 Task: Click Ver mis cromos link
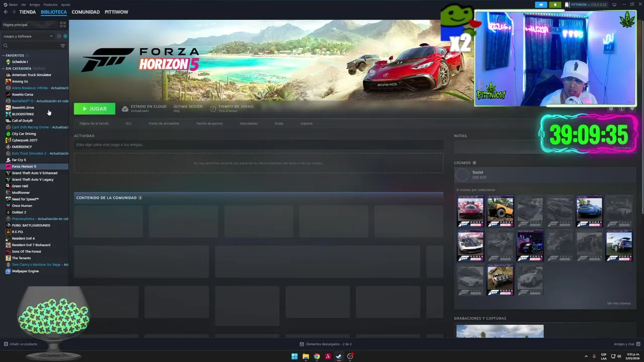point(619,303)
